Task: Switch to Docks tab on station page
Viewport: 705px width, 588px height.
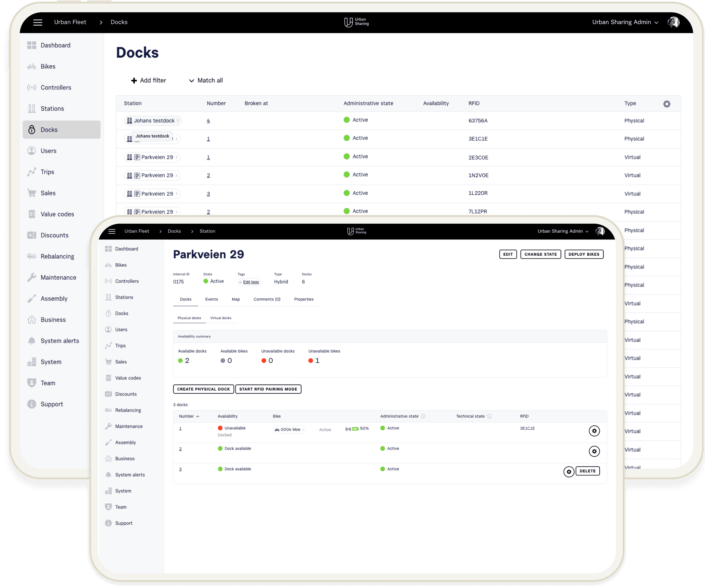Action: tap(186, 299)
